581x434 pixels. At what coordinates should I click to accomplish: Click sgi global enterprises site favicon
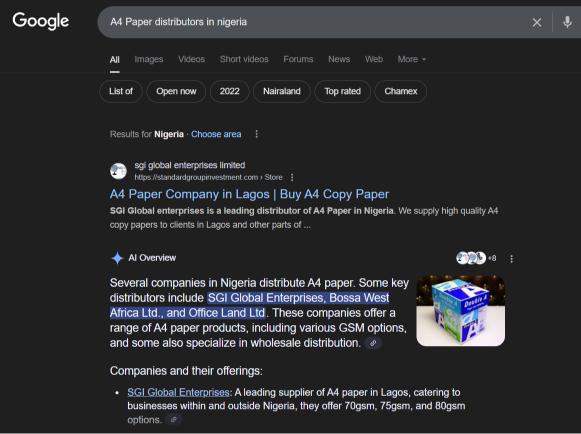(118, 171)
